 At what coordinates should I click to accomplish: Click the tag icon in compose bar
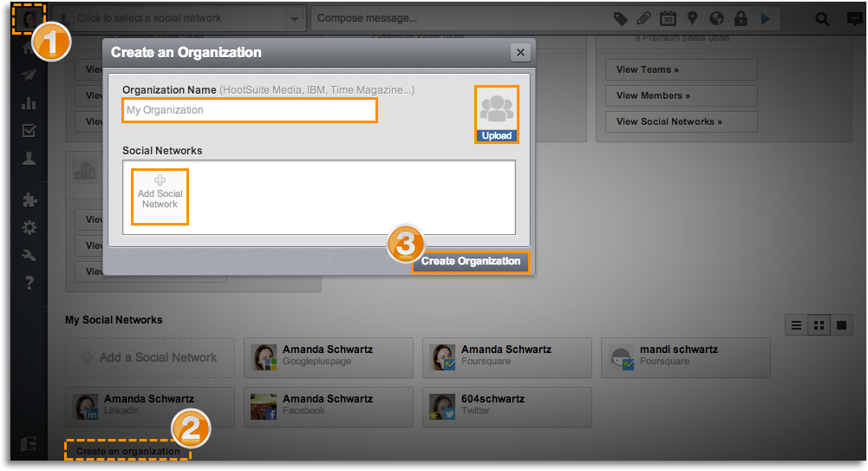[621, 19]
